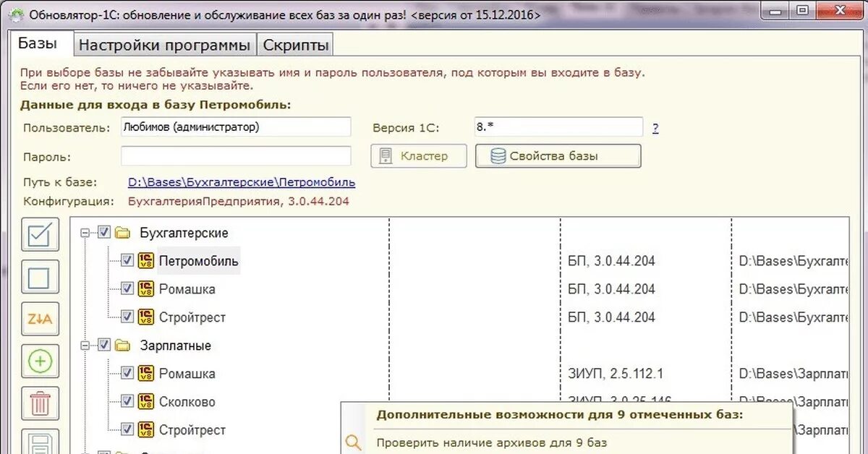The width and height of the screenshot is (868, 454).
Task: Click the folder icon of Зарплатные group
Action: point(122,345)
